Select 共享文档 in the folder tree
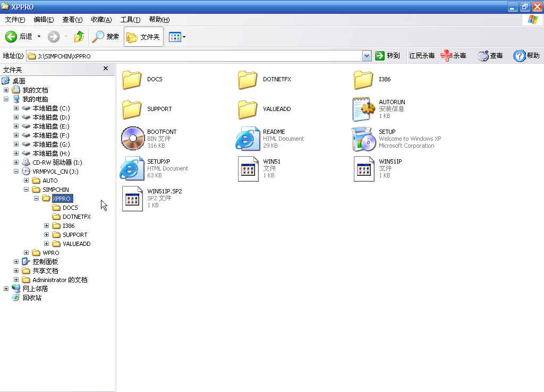 click(x=45, y=270)
